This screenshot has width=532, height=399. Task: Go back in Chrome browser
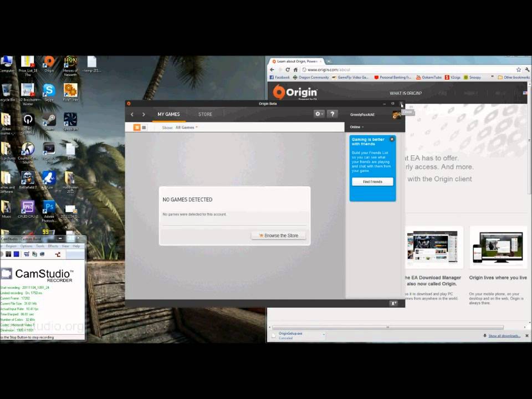click(x=272, y=70)
